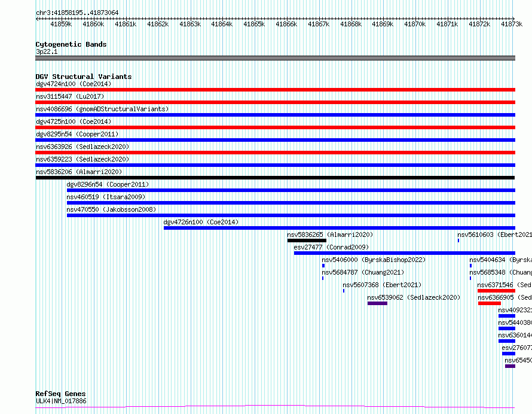
Task: Select the short black nsv5836265 bar
Action: click(x=307, y=241)
